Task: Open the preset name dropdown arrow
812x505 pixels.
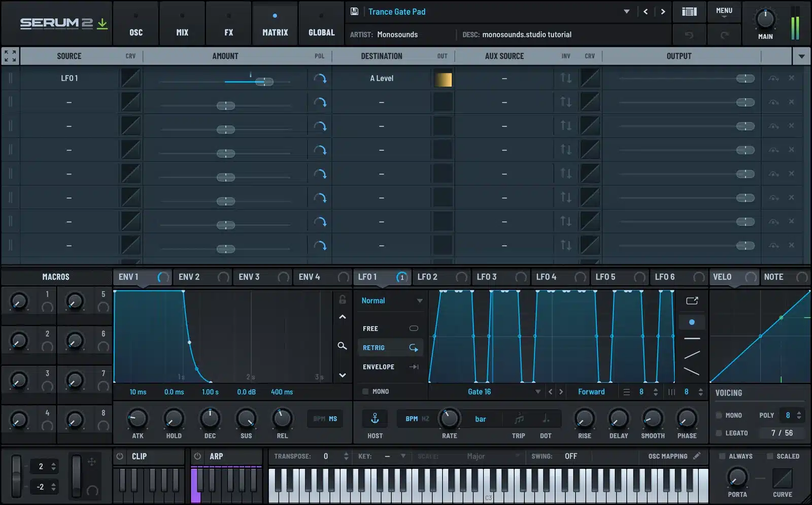Action: click(x=626, y=12)
